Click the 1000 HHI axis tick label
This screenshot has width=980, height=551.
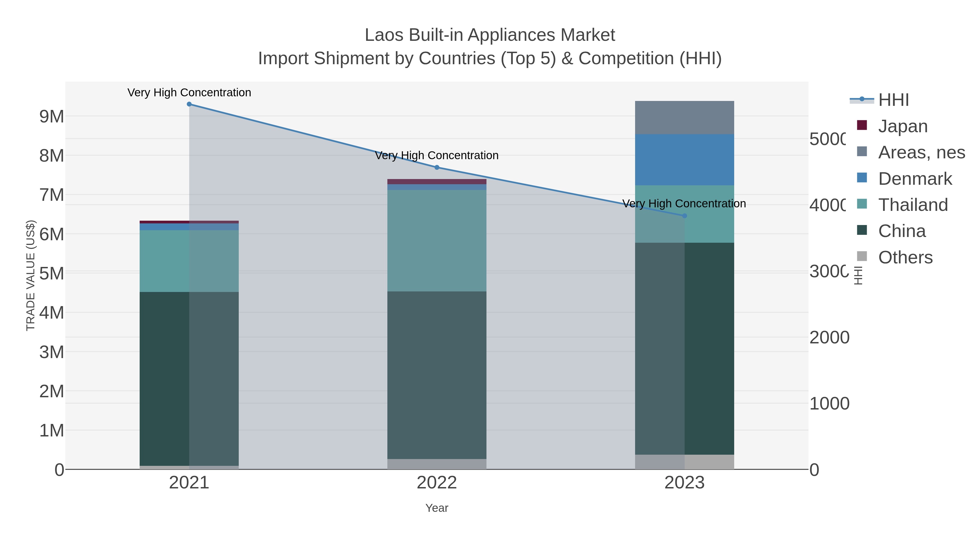[829, 404]
